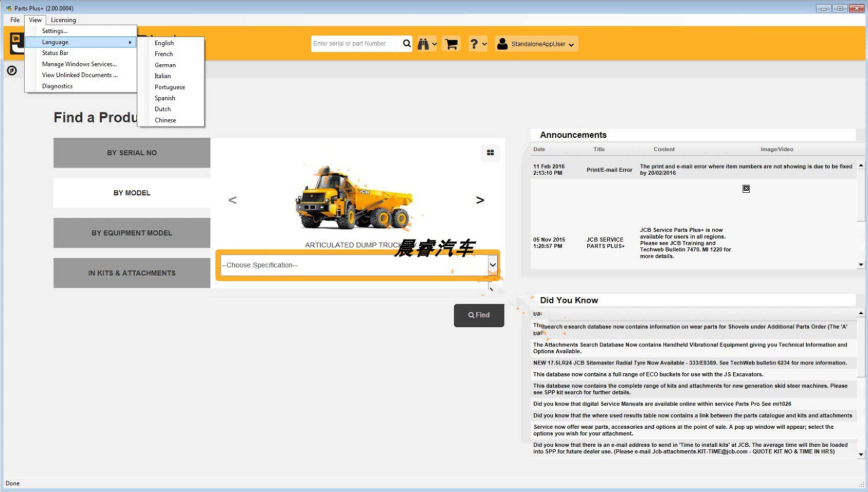Maximize the Parts Plus+ window

click(840, 8)
